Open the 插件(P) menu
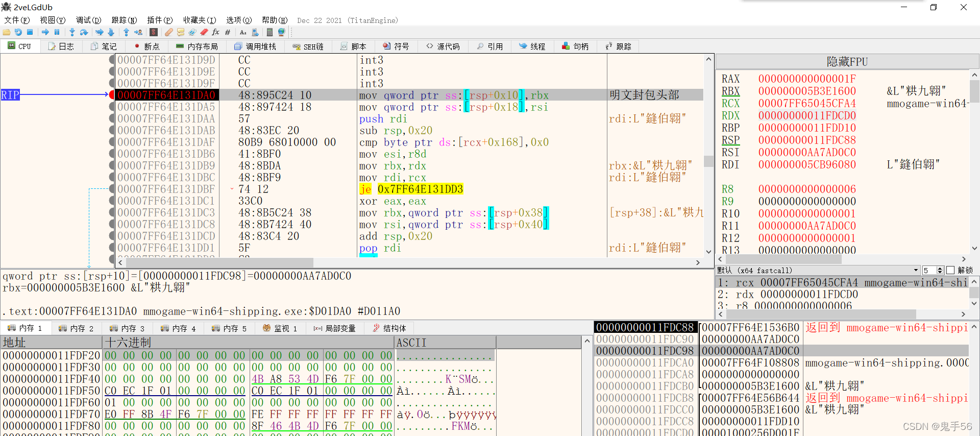Screen dimensions: 980x436 click(x=160, y=20)
